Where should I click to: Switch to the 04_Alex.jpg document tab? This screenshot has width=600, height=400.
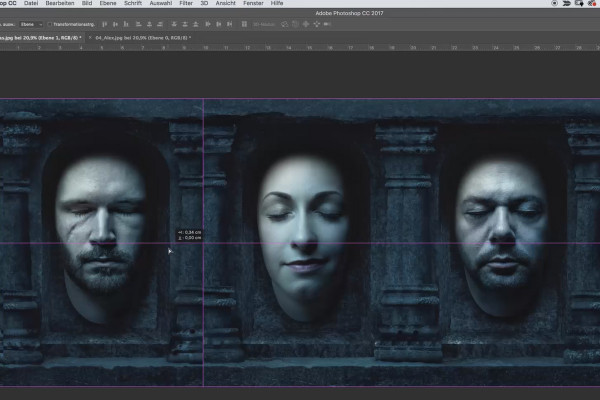pyautogui.click(x=143, y=38)
